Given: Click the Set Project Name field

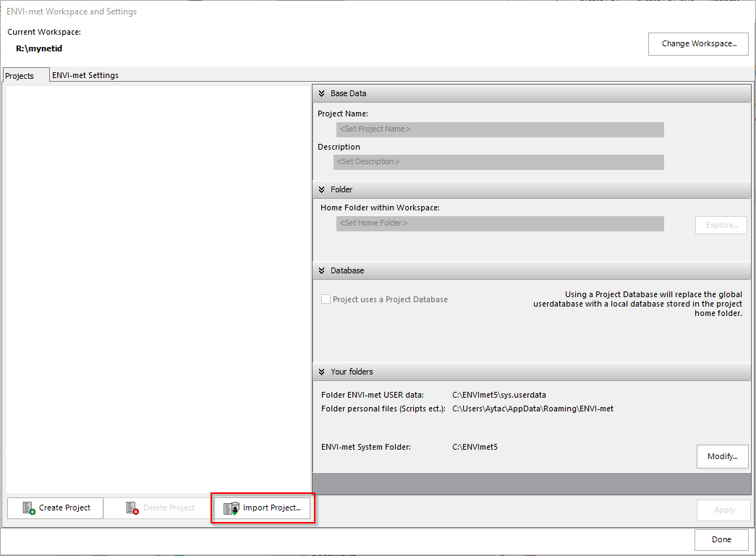Looking at the screenshot, I should tap(499, 129).
